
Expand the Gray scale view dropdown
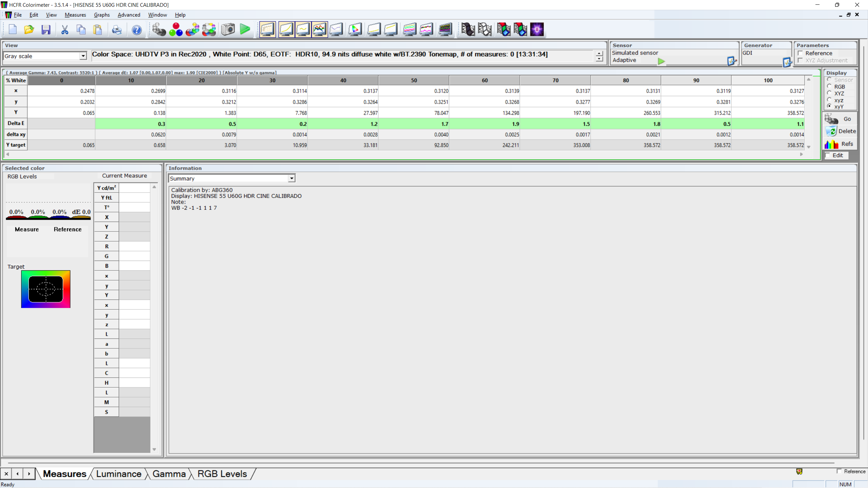click(83, 56)
